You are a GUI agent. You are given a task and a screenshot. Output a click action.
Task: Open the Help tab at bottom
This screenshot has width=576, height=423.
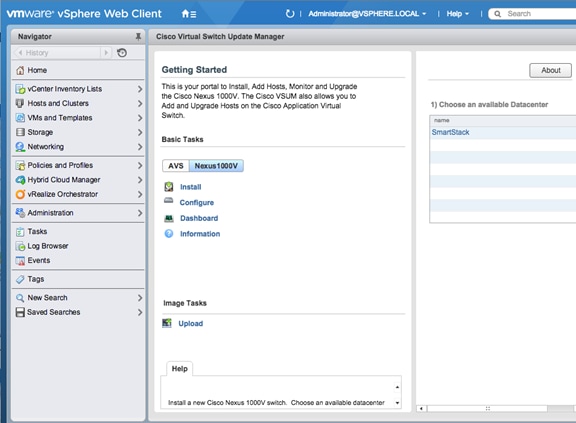pos(180,369)
